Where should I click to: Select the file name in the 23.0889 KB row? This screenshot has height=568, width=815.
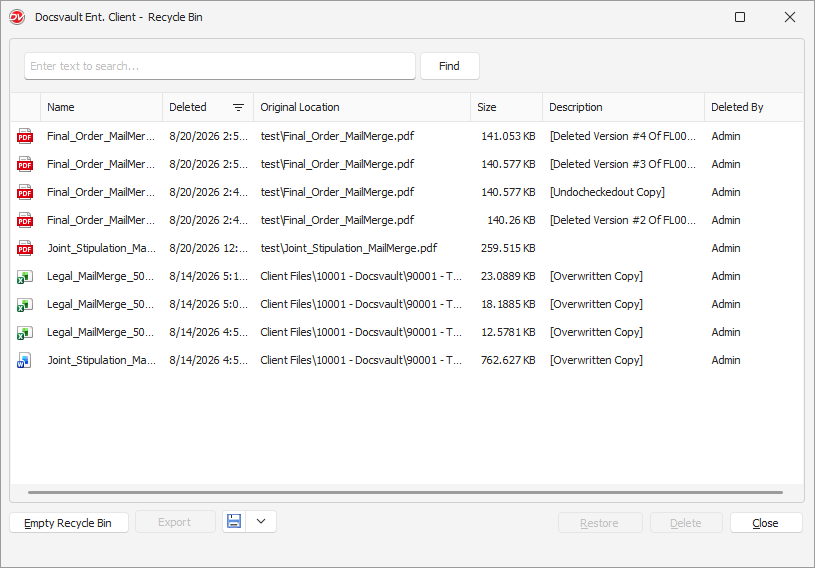tap(100, 276)
